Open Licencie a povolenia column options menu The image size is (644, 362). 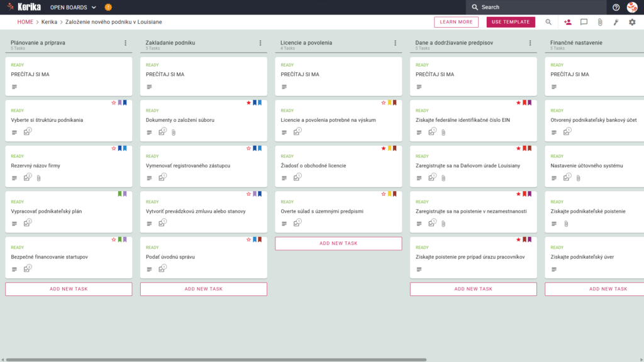point(396,43)
